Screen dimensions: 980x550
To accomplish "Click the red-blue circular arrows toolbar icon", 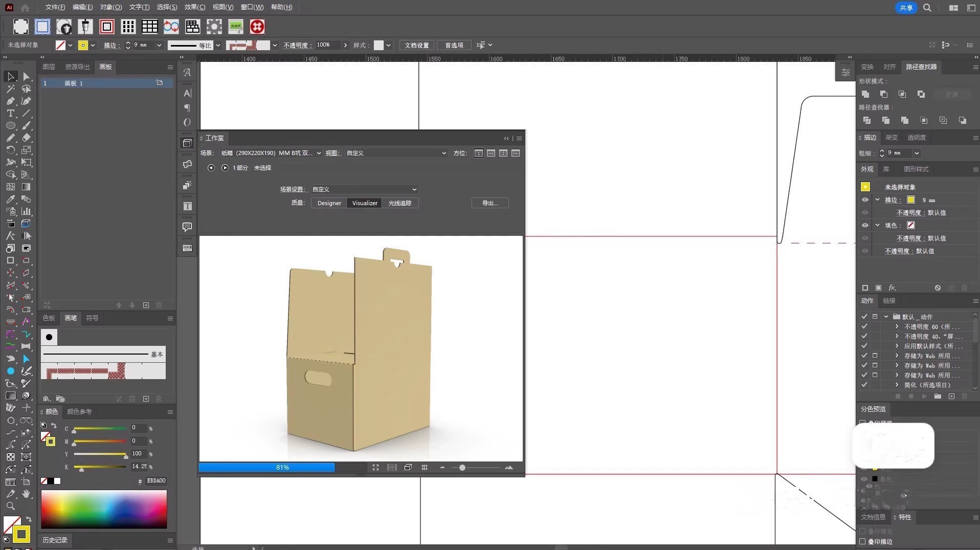I will click(171, 27).
